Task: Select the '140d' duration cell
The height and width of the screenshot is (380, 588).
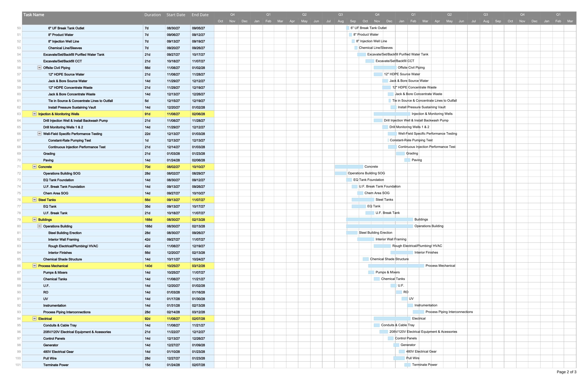Action: tap(154, 266)
